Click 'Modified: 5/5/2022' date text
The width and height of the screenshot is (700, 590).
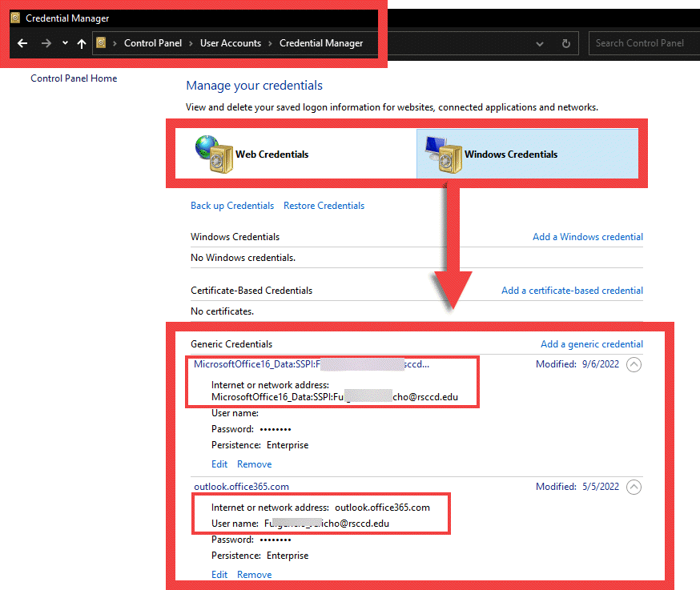tap(577, 487)
